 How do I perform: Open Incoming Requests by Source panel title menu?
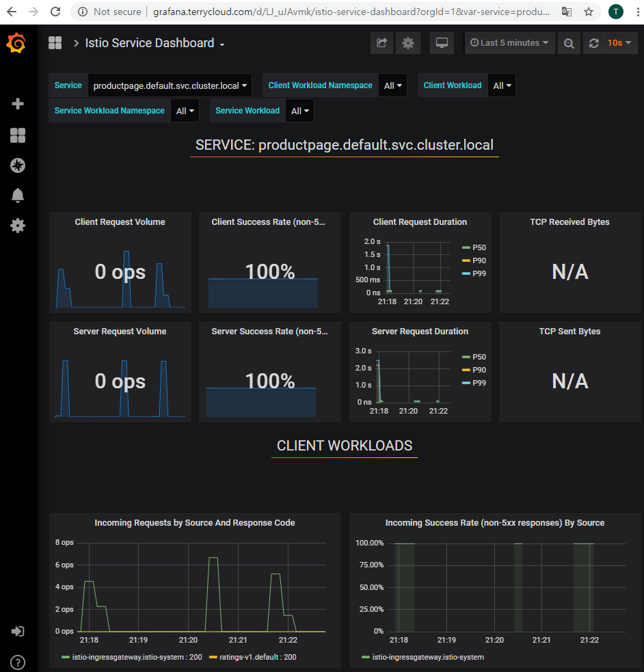coord(195,522)
